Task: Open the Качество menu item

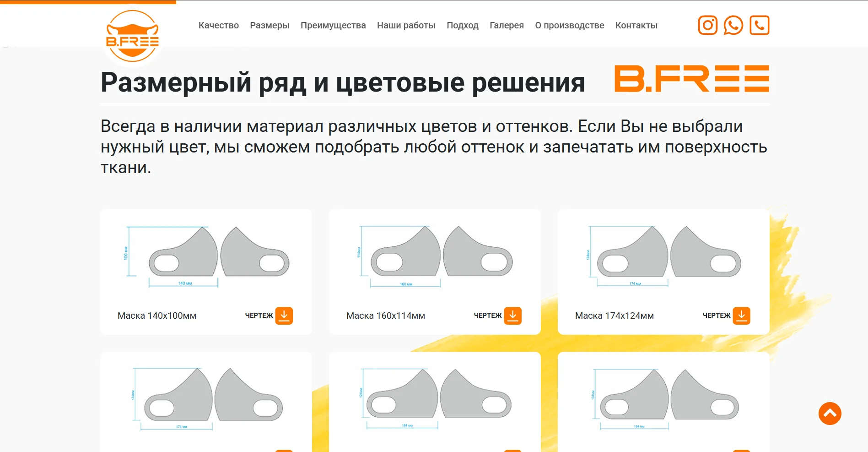Action: [x=219, y=26]
